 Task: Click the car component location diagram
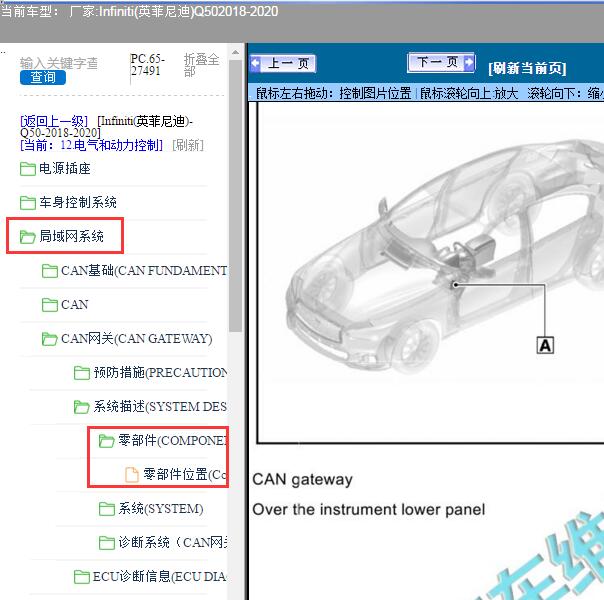pyautogui.click(x=431, y=273)
